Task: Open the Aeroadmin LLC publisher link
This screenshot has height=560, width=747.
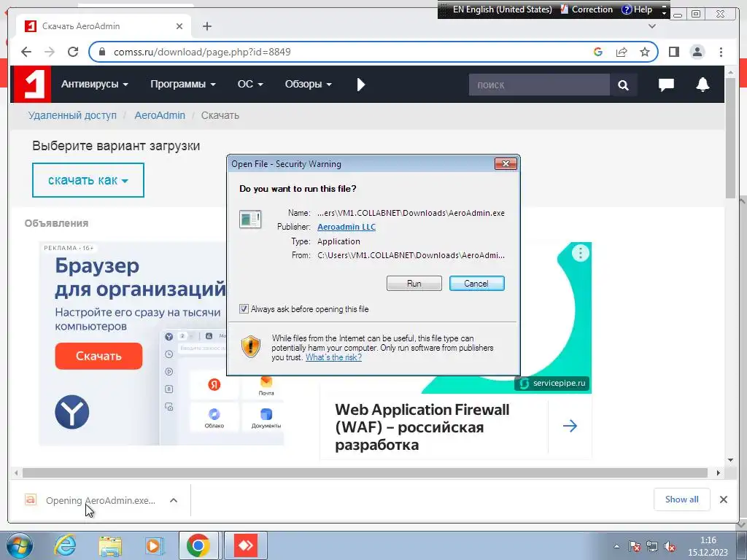Action: 347,227
